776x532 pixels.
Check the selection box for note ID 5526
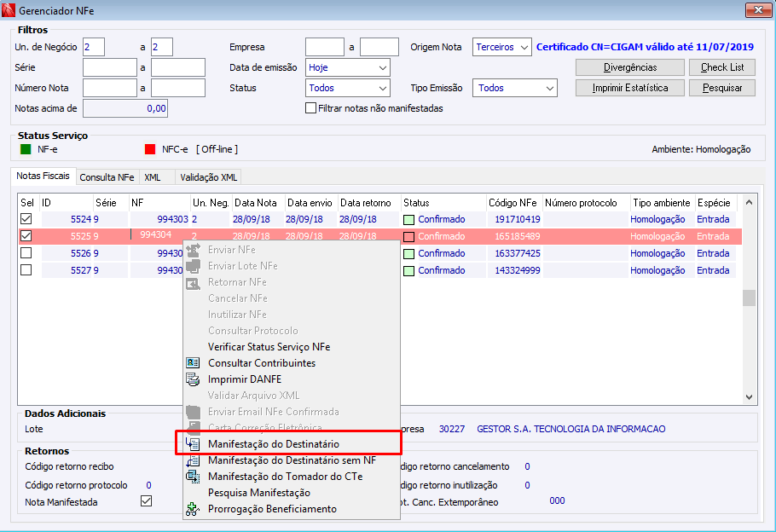26,253
